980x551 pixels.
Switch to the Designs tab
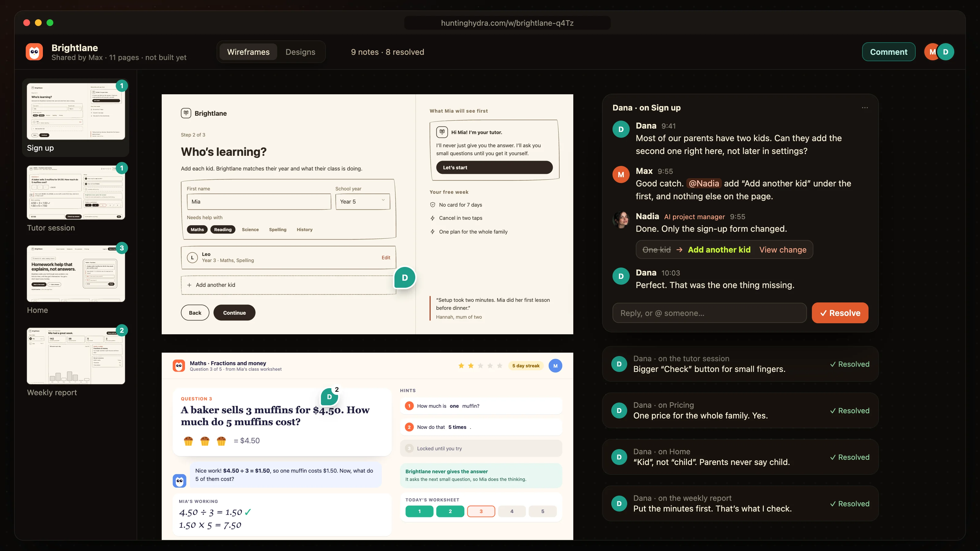[300, 52]
